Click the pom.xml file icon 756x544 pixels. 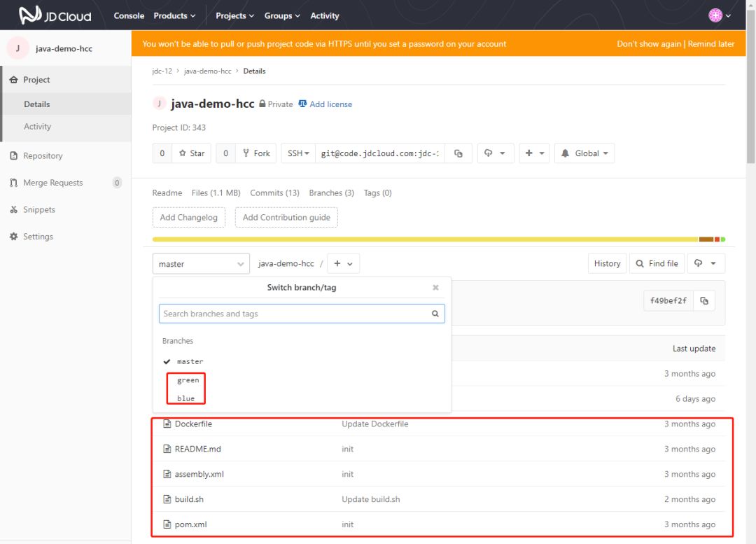167,524
